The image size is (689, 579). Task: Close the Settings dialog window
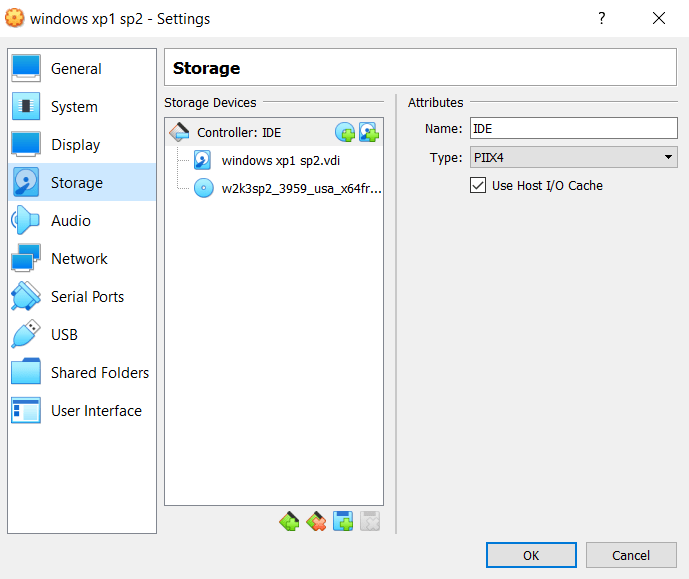point(659,18)
